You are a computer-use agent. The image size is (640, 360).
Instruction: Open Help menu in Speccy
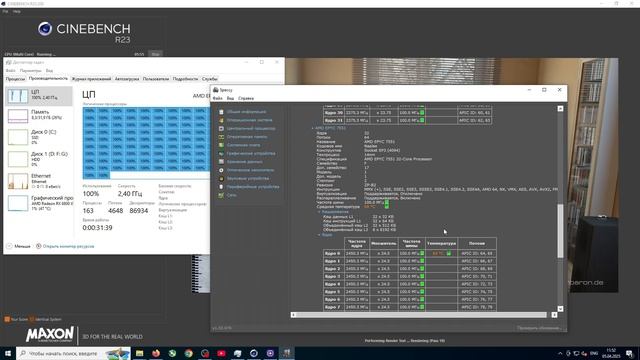246,98
